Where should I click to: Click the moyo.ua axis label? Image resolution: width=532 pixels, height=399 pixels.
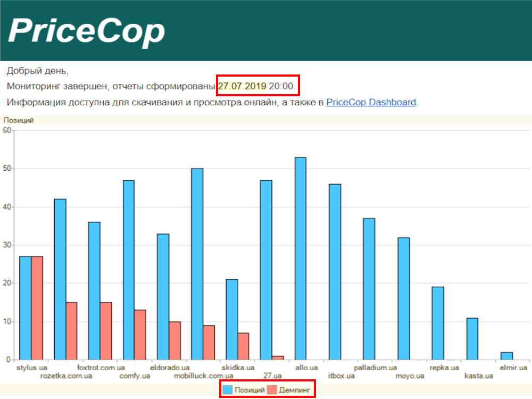pyautogui.click(x=410, y=376)
